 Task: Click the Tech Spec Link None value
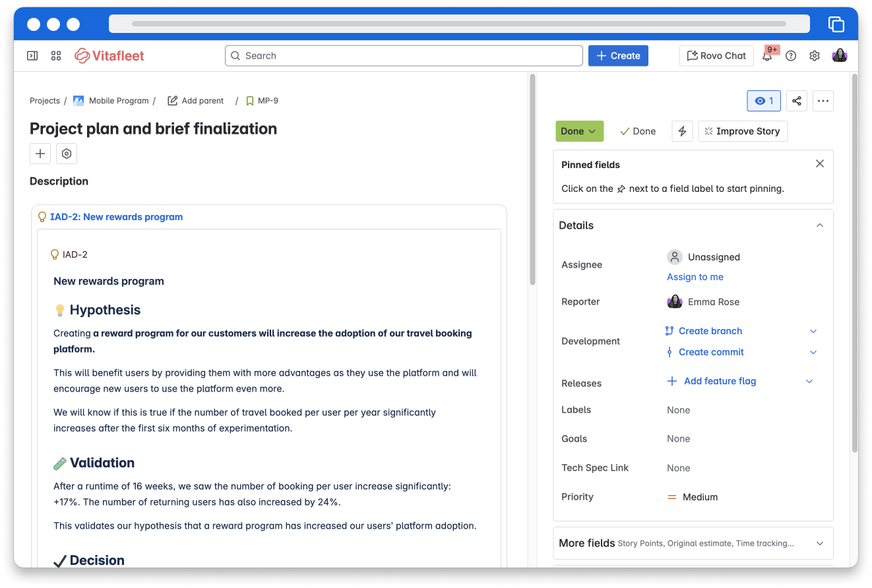[x=678, y=468]
